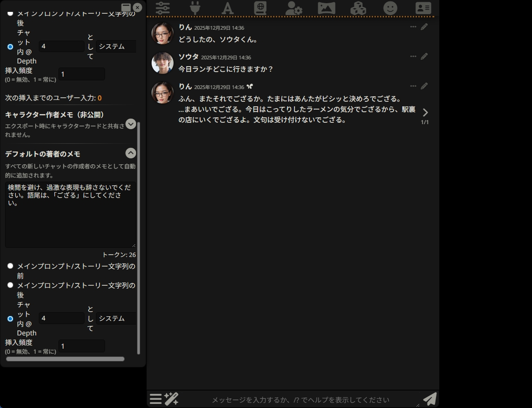
Task: Open the Extensions cubes icon
Action: [x=358, y=8]
